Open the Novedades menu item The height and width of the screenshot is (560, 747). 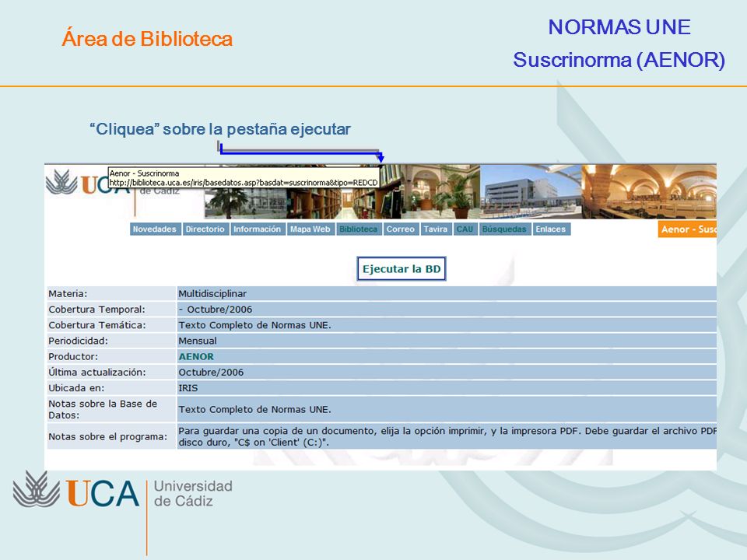pos(154,229)
